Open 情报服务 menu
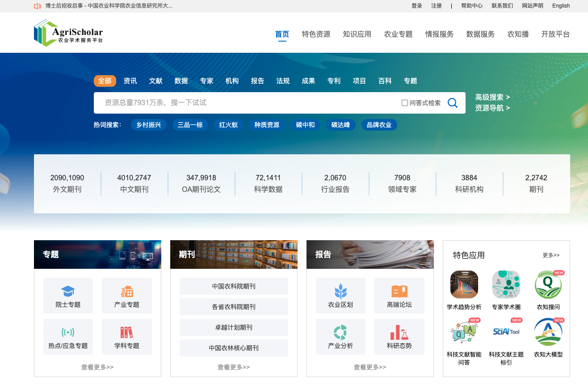 click(439, 34)
